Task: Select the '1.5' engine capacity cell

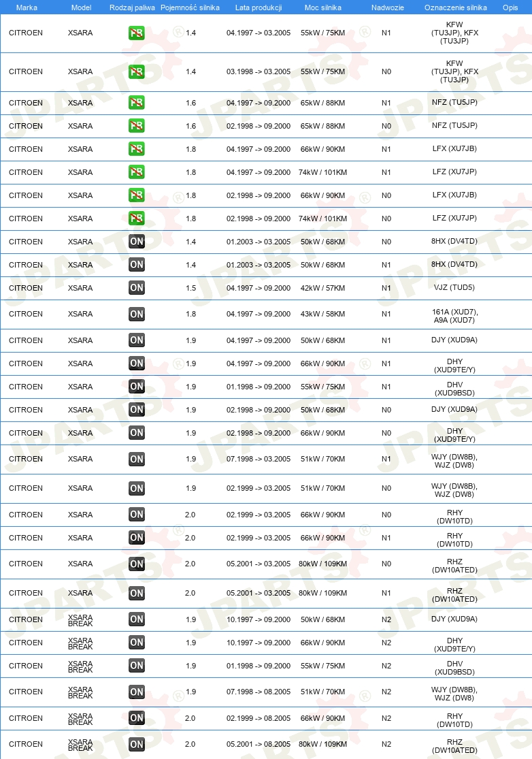Action: pos(191,288)
